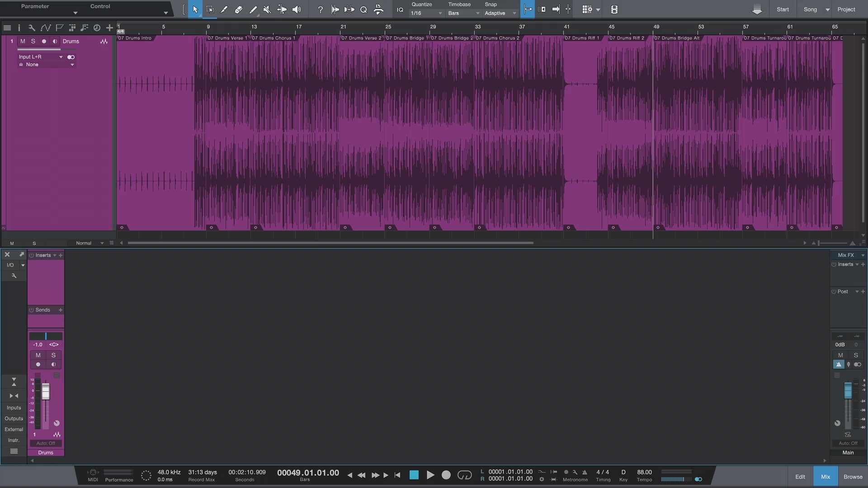This screenshot has width=868, height=488.
Task: Select the Mix view tab
Action: 826,477
